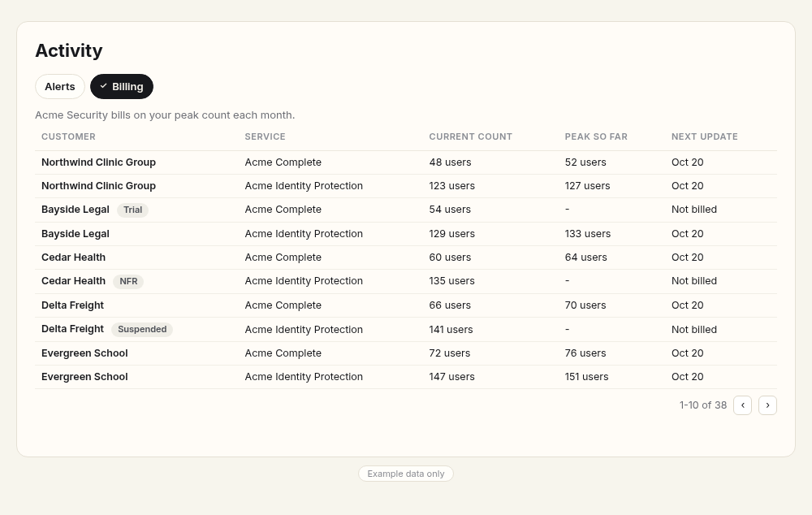Select Northwind Clinic Group in Acme Complete row
812x515 pixels.
click(98, 162)
